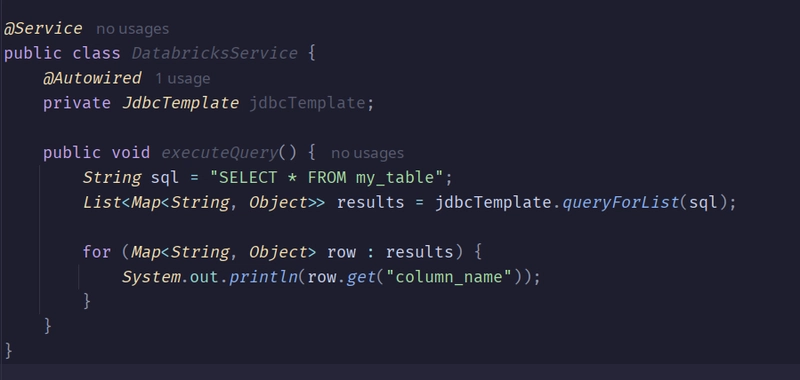Click the 'row' loop variable declaration

(x=341, y=252)
